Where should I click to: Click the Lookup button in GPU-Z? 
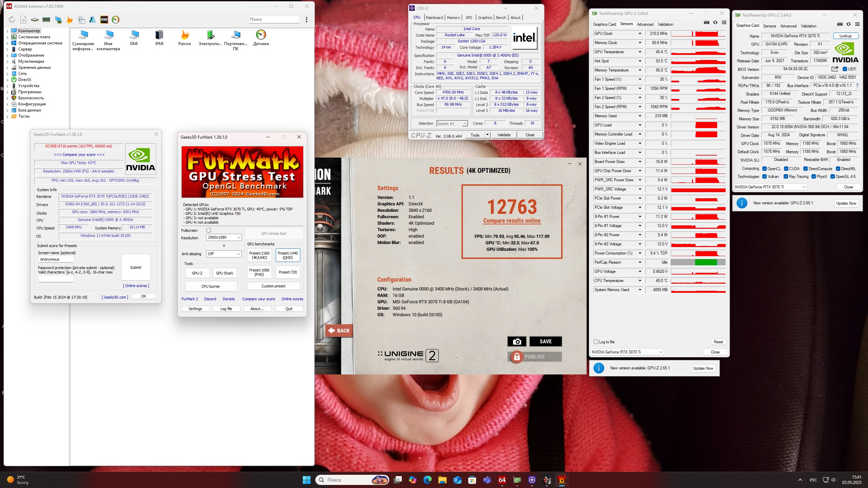coord(845,36)
